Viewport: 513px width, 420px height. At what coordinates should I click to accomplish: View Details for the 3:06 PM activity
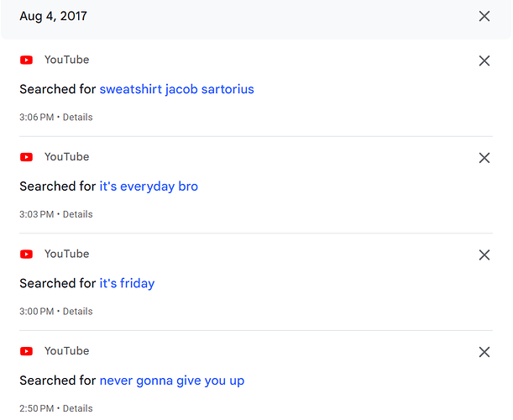(x=77, y=118)
